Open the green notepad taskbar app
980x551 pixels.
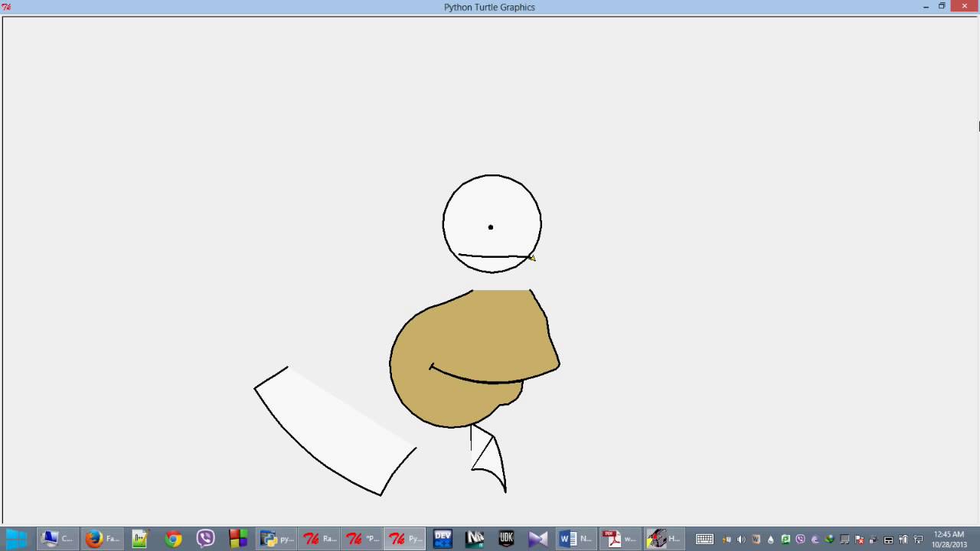click(x=139, y=539)
